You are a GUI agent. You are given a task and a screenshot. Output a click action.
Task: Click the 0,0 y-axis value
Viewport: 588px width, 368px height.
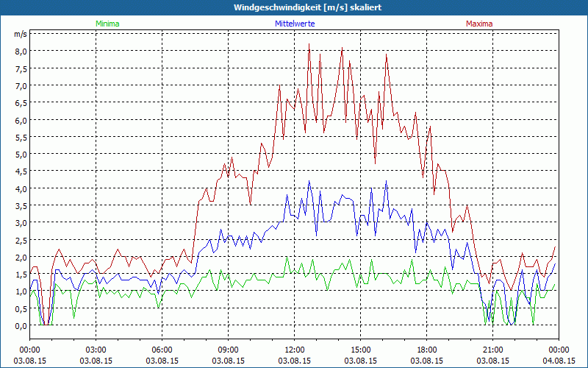click(21, 326)
